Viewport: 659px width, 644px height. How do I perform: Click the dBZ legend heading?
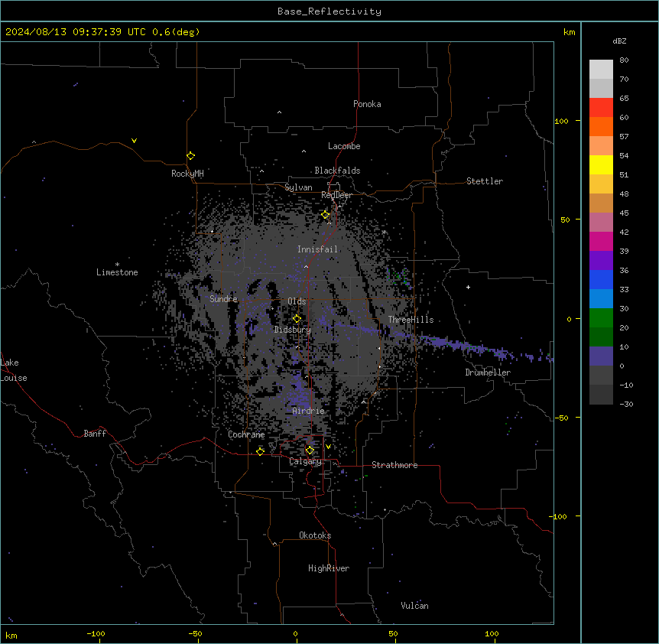pos(619,41)
